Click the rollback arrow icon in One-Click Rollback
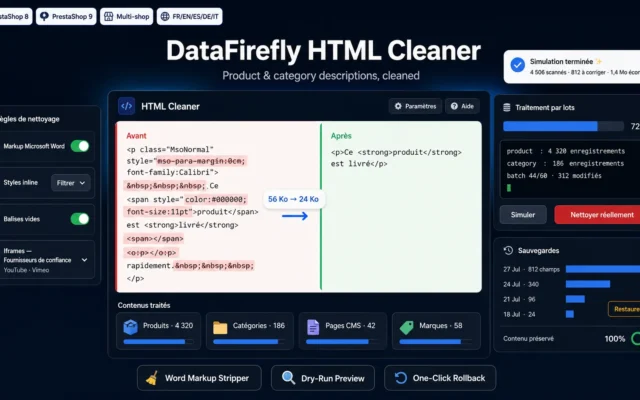Image resolution: width=640 pixels, height=400 pixels. [x=401, y=378]
